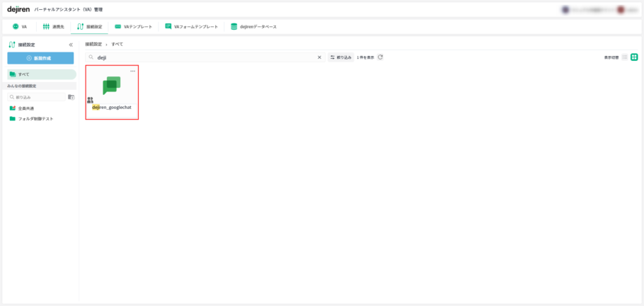The image size is (644, 306).
Task: Click the add new folder icon
Action: tap(71, 97)
